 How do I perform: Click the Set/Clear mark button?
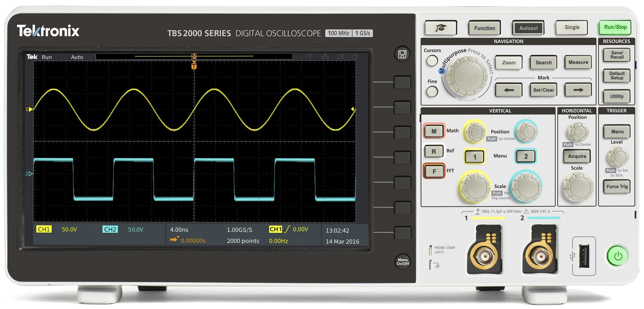click(x=544, y=90)
